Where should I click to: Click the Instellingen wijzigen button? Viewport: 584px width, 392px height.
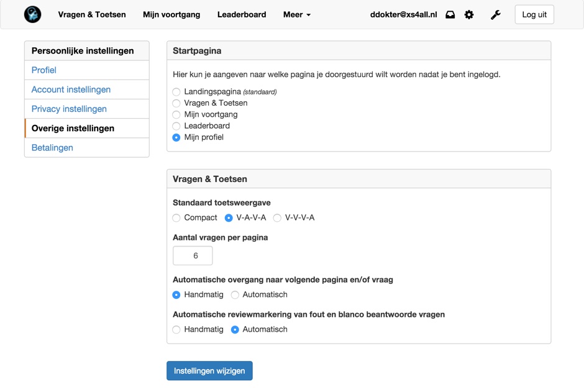[209, 371]
